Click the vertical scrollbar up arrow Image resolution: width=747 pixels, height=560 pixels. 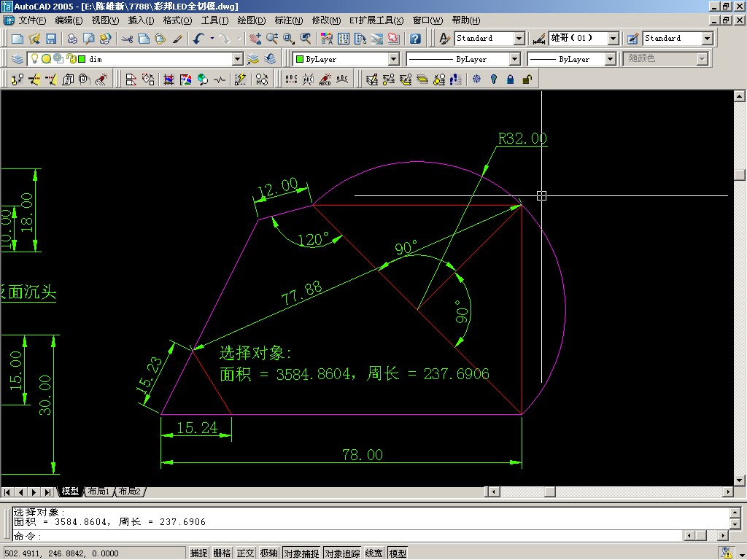[x=740, y=96]
